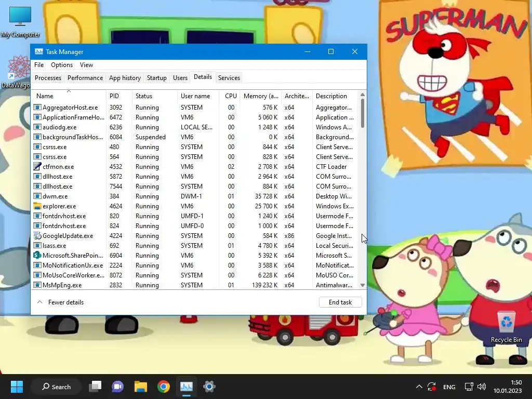Click the ctfmon.exe pen icon
Image resolution: width=532 pixels, height=399 pixels.
37,167
